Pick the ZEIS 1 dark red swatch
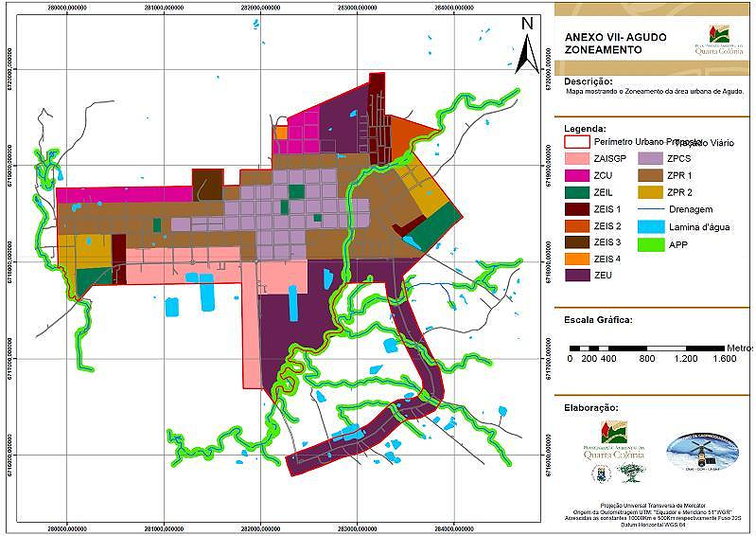This screenshot has height=536, width=756. coord(577,208)
